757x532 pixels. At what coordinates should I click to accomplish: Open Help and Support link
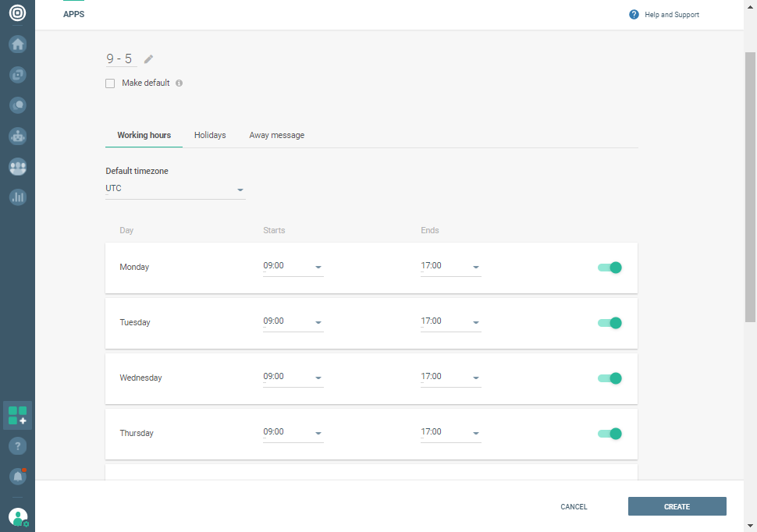tap(664, 15)
